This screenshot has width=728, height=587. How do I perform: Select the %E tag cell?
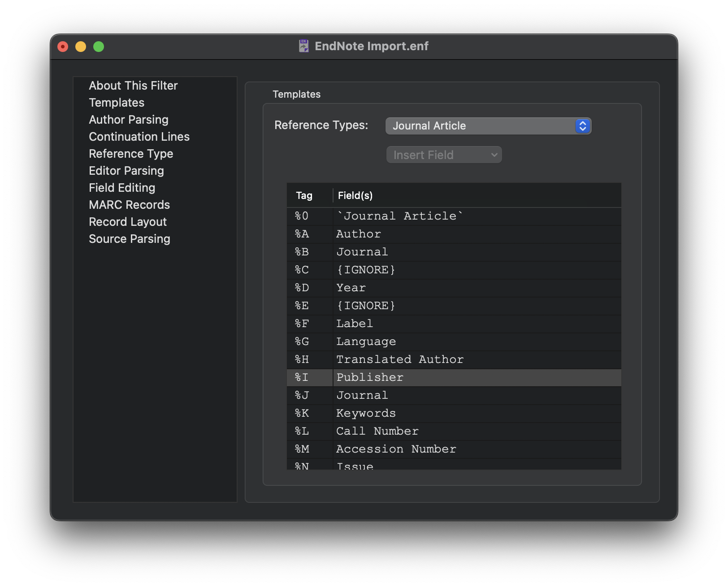pyautogui.click(x=310, y=306)
